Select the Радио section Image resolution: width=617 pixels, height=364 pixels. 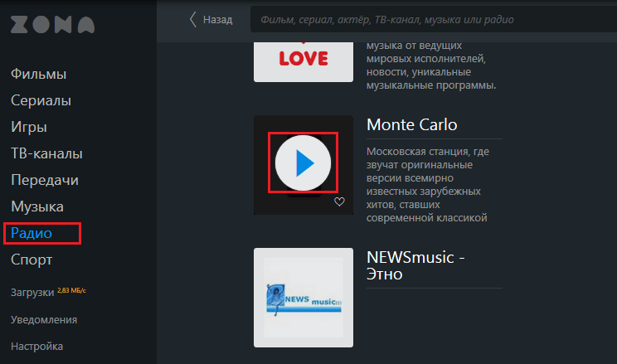pos(32,233)
